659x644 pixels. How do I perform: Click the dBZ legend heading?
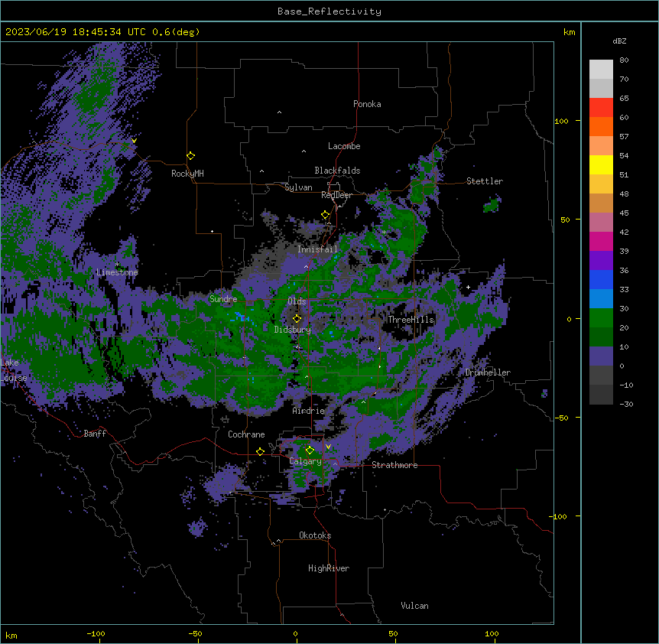pyautogui.click(x=619, y=41)
